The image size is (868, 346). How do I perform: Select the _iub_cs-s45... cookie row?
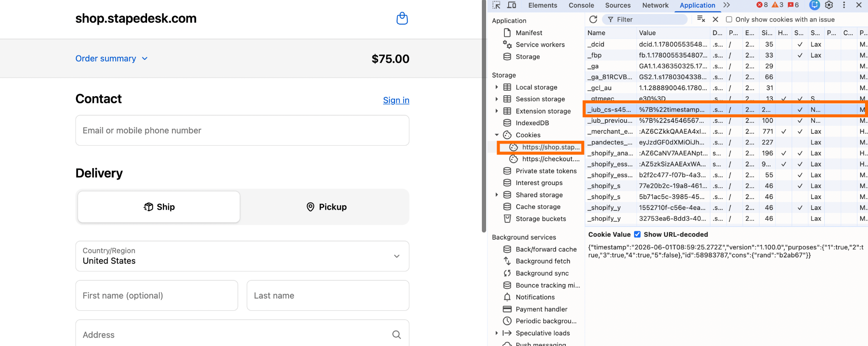pos(726,110)
